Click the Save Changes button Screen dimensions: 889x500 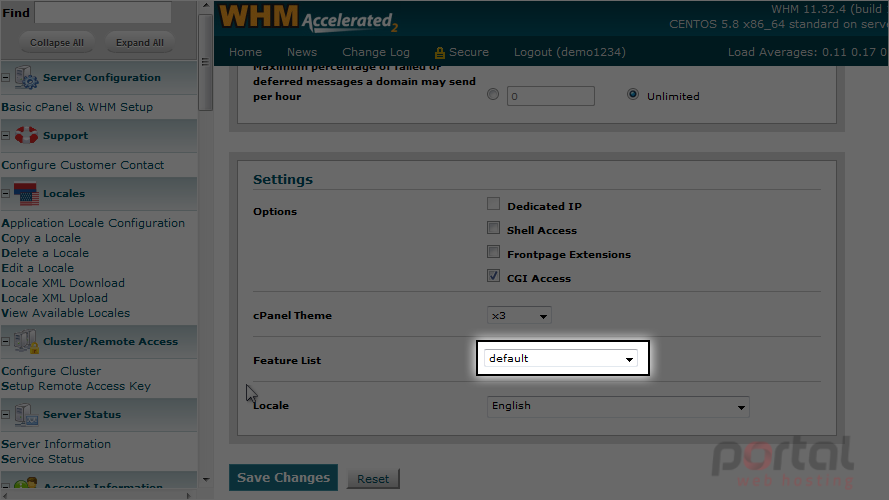[x=283, y=477]
